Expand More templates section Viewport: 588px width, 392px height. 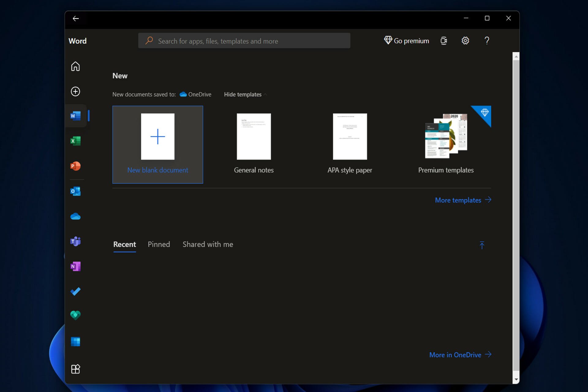pos(462,200)
